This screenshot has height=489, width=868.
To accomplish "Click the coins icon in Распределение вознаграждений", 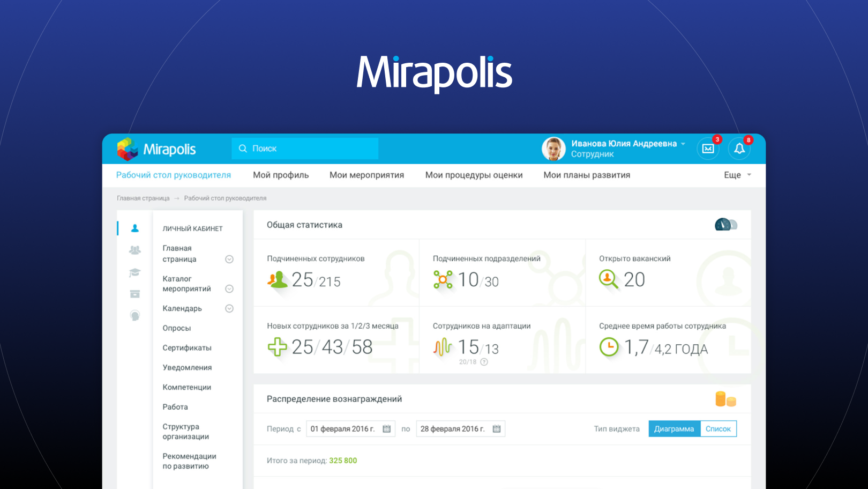I will (725, 399).
